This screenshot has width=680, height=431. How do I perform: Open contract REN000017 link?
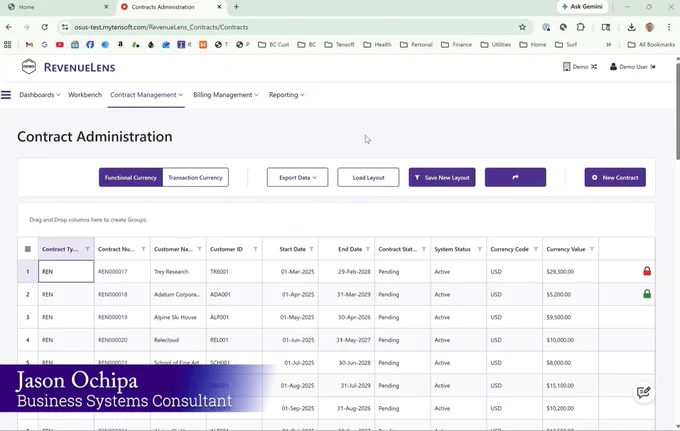113,271
